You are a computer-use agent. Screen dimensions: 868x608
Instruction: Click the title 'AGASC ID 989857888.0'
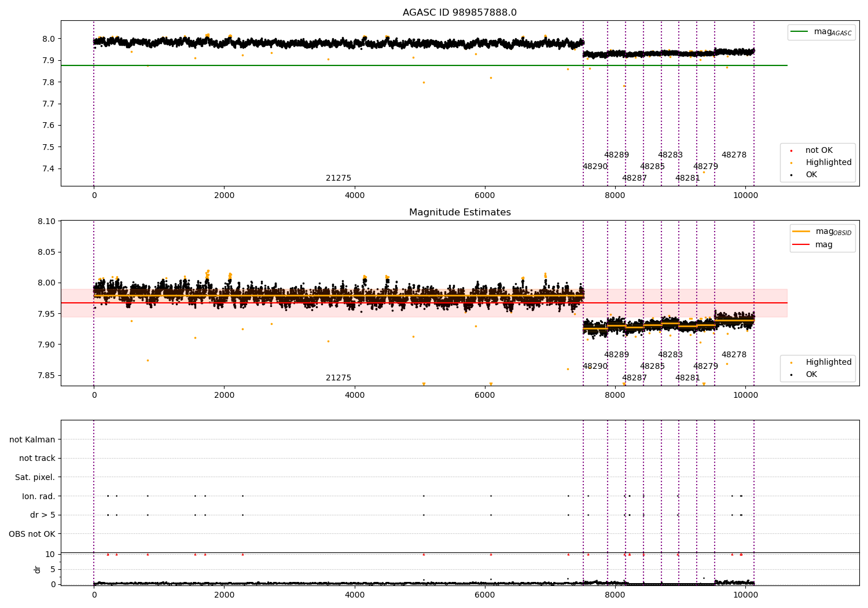pyautogui.click(x=459, y=13)
